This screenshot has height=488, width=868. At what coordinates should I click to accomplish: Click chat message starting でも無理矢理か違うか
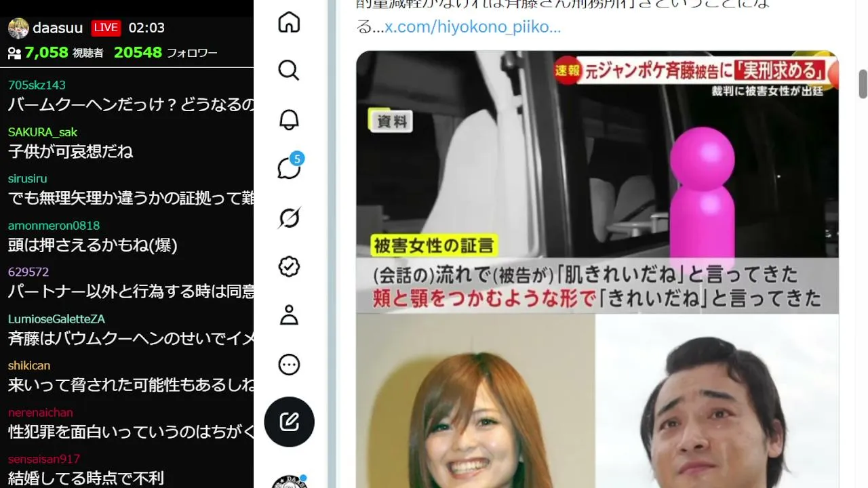pos(131,199)
